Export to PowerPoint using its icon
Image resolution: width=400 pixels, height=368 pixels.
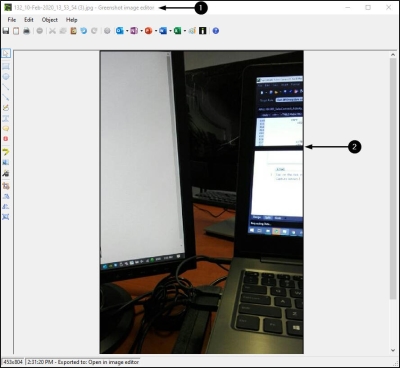[148, 31]
